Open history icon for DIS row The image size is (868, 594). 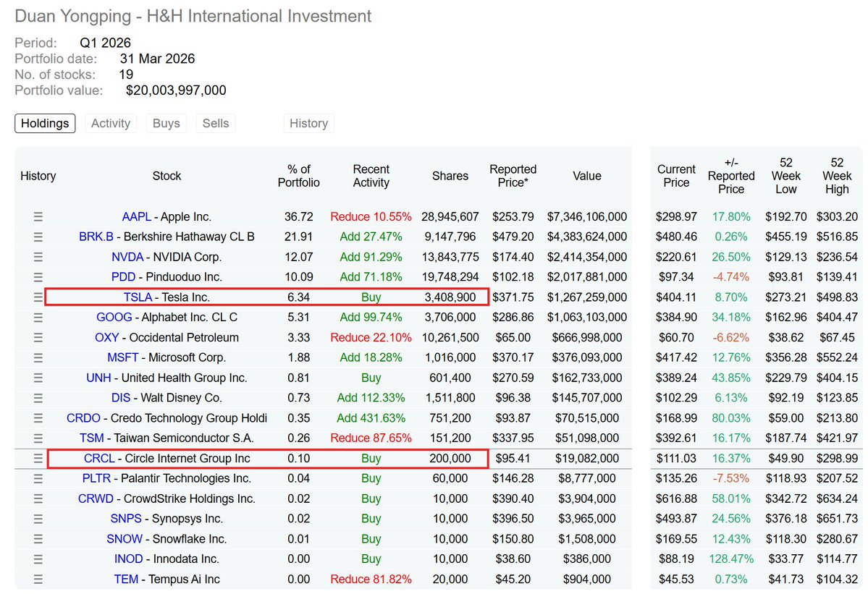coord(38,398)
